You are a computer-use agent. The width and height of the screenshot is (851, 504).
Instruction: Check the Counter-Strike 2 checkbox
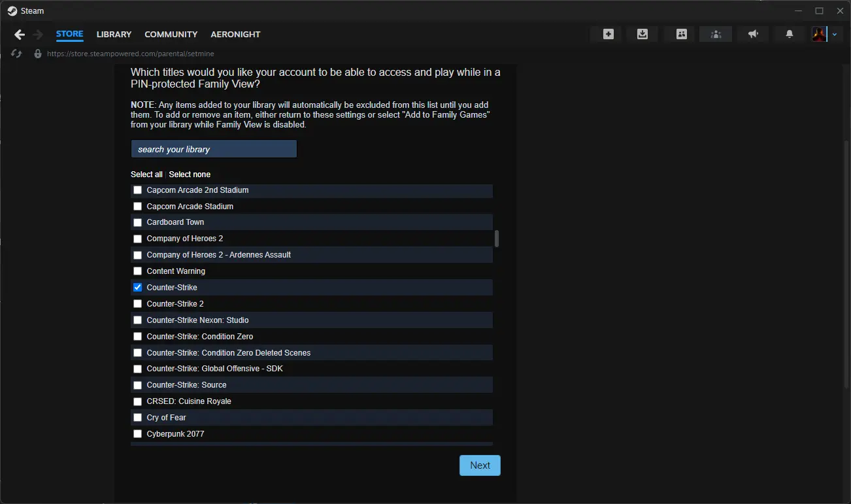click(137, 304)
